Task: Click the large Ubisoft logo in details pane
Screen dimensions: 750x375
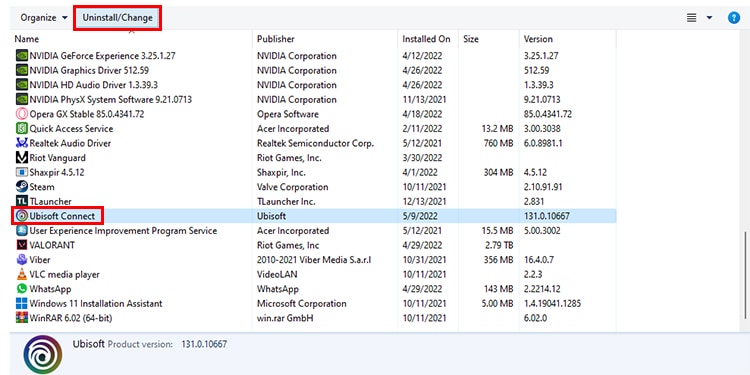Action: [43, 354]
